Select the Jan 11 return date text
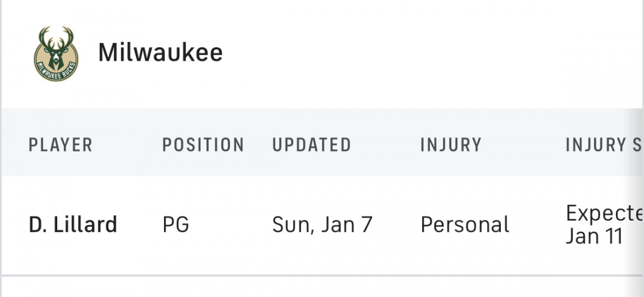This screenshot has width=644, height=297. click(x=595, y=237)
